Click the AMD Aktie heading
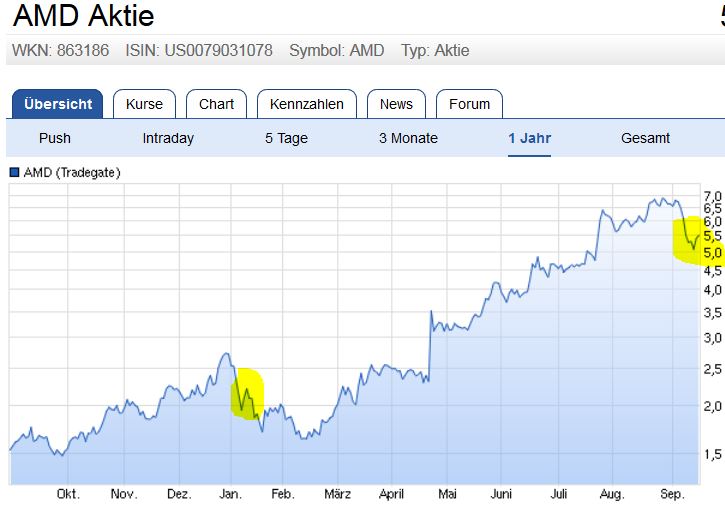This screenshot has height=509, width=725. coord(83,17)
